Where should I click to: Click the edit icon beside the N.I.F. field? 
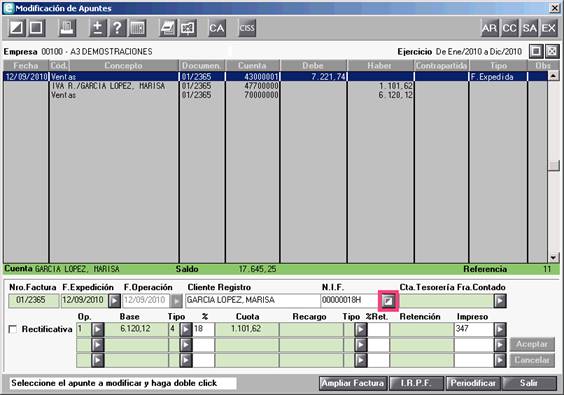[388, 301]
